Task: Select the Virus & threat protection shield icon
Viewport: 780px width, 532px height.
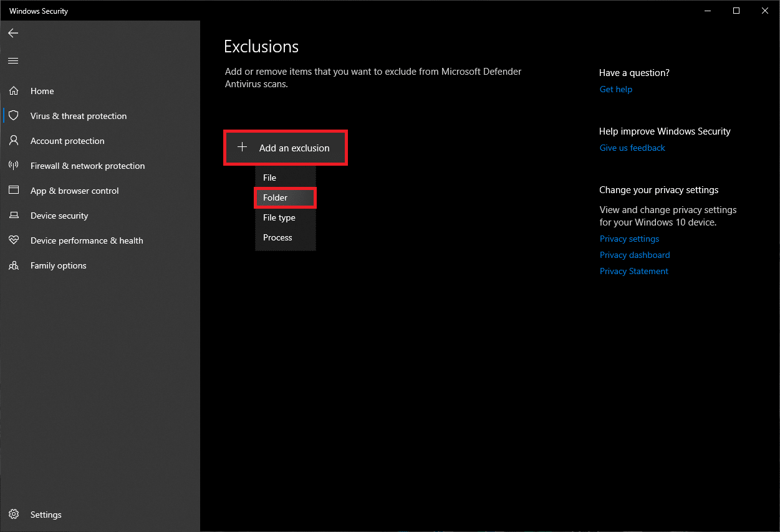Action: click(14, 116)
